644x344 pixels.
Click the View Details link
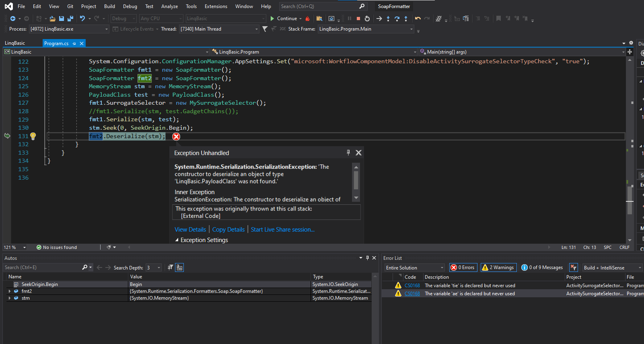pyautogui.click(x=190, y=230)
